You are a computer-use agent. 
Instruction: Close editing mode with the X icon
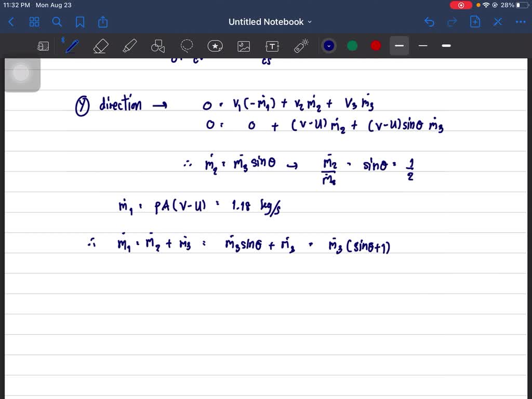click(x=498, y=22)
